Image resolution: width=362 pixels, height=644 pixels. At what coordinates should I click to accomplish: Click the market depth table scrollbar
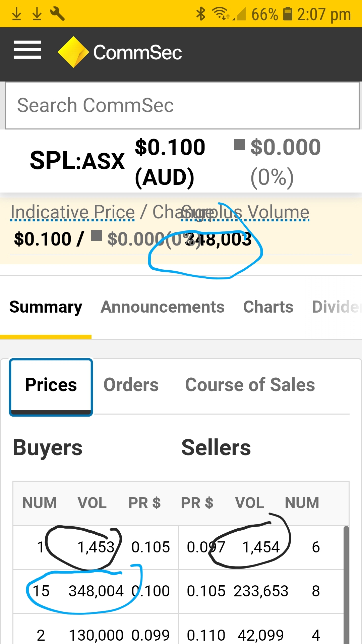346,585
